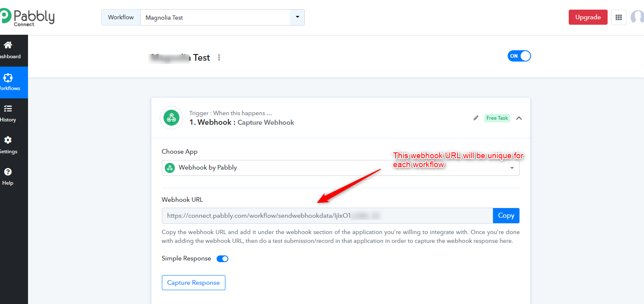Click the Webhook URL field

pos(327,216)
